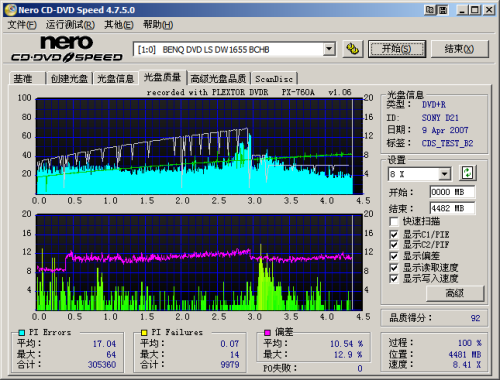
Task: Click the PI Errors total 305360
Action: pos(102,365)
